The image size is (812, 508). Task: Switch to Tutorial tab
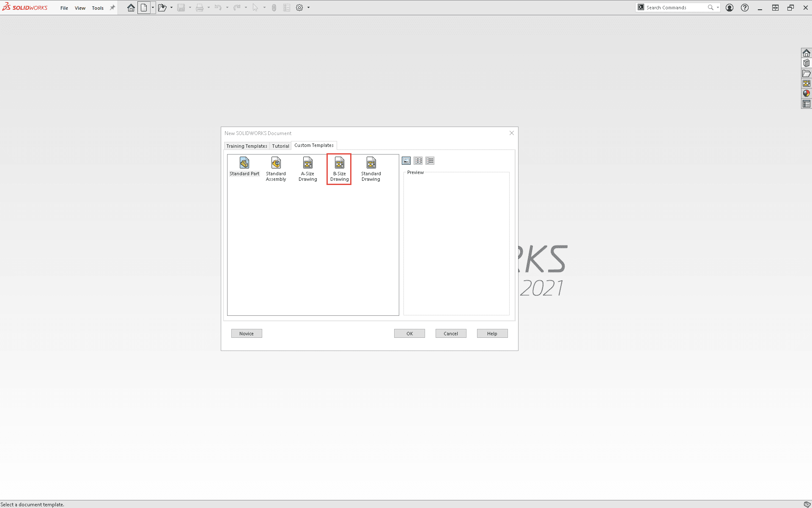(x=280, y=146)
